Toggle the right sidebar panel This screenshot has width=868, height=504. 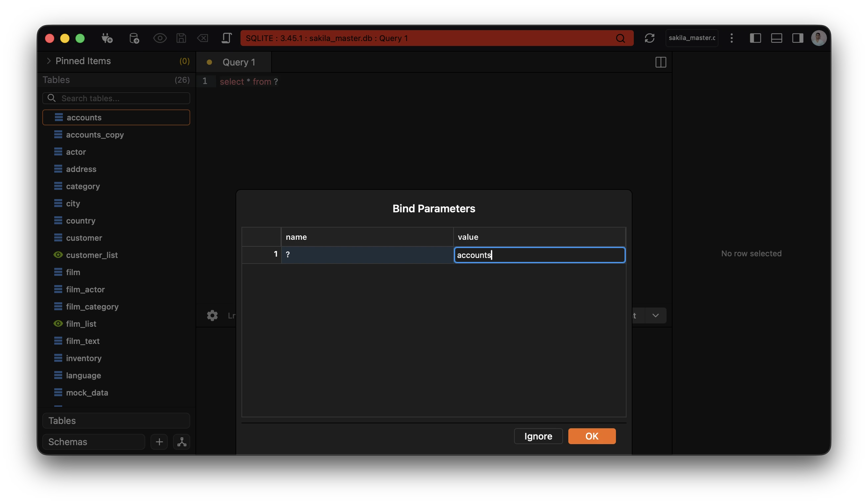click(798, 38)
